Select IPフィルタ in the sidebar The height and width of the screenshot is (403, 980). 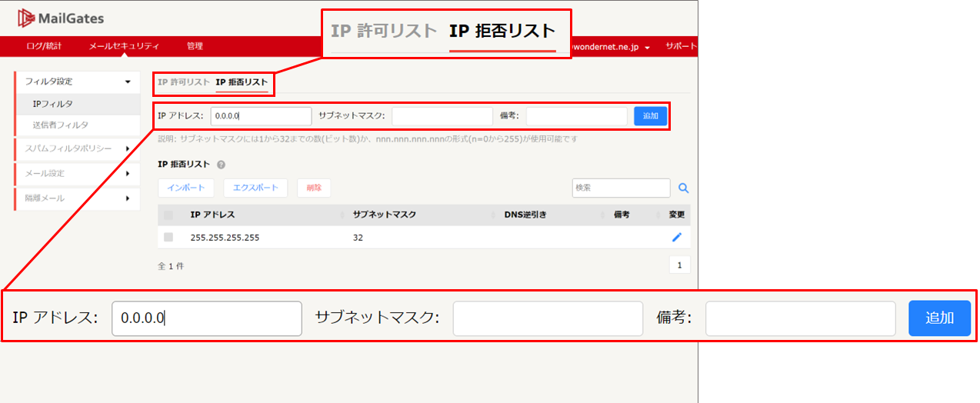coord(77,104)
